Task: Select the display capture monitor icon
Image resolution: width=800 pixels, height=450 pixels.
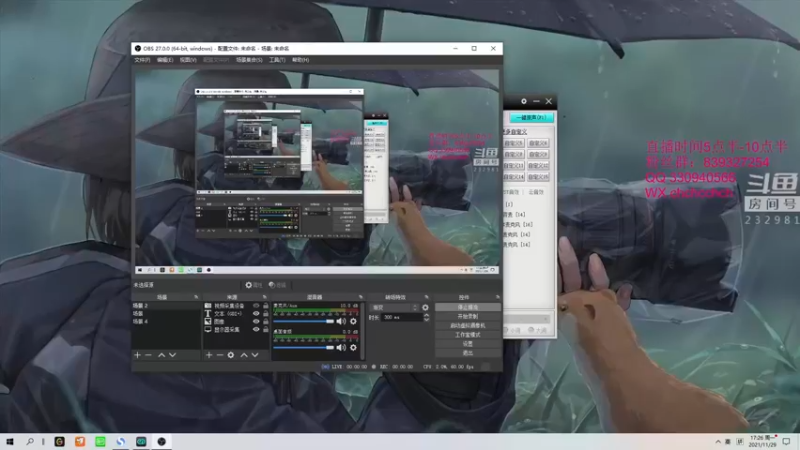Action: pos(208,330)
